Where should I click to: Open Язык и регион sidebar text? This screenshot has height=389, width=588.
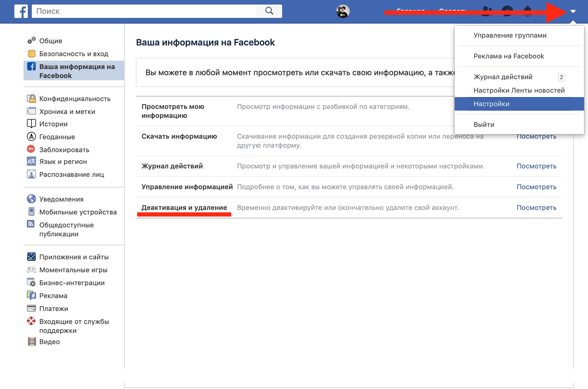tap(63, 162)
